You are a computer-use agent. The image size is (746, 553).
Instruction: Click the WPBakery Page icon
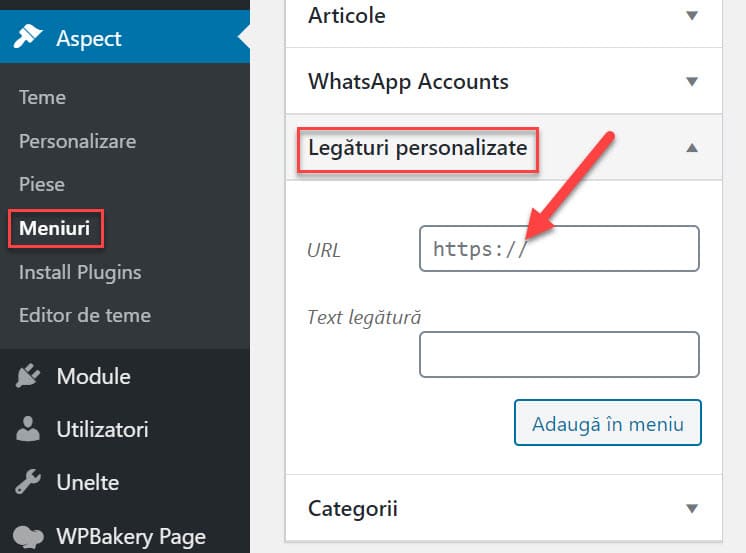[x=28, y=536]
